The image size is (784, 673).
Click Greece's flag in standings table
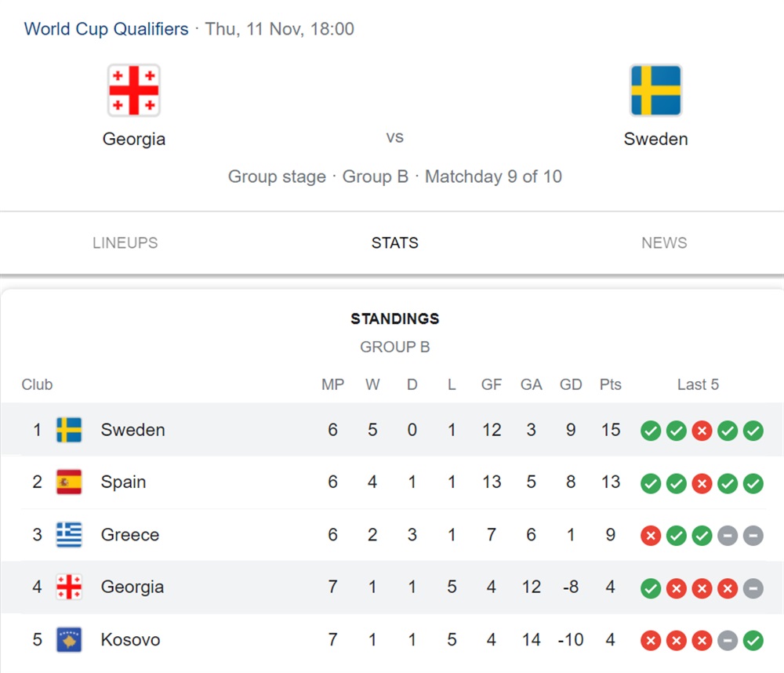click(69, 534)
